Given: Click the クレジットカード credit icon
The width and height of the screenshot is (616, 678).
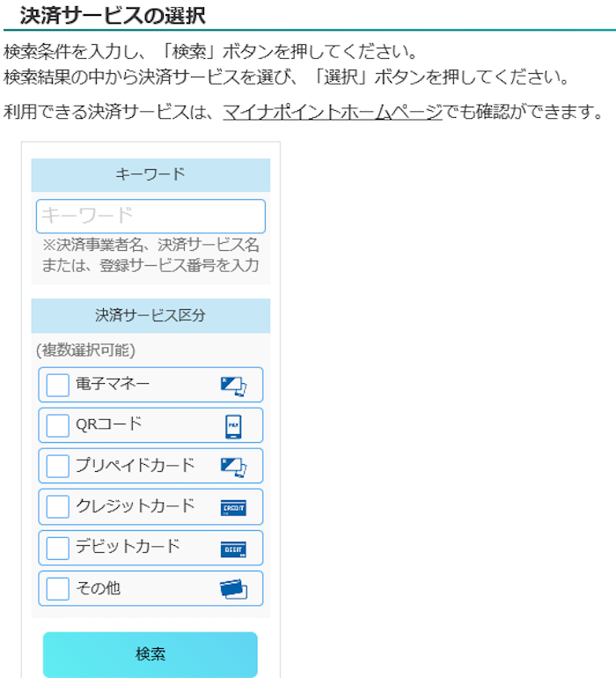Looking at the screenshot, I should [233, 507].
